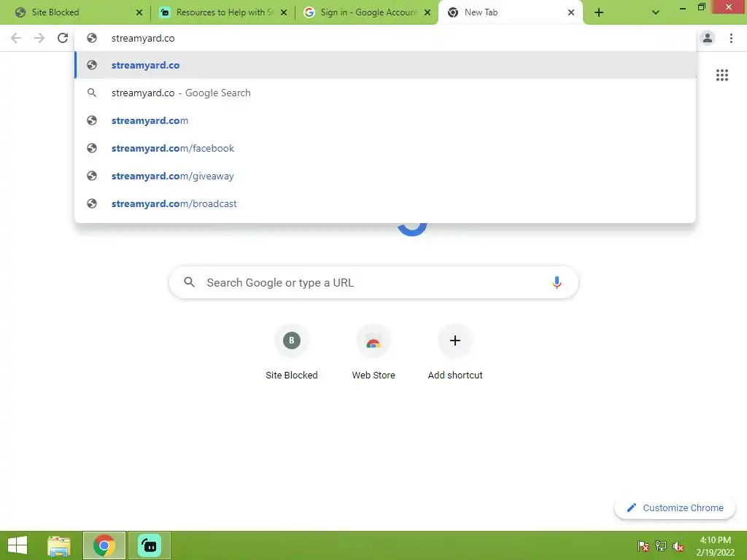The height and width of the screenshot is (560, 747).
Task: Select the New Tab tab
Action: [x=510, y=12]
